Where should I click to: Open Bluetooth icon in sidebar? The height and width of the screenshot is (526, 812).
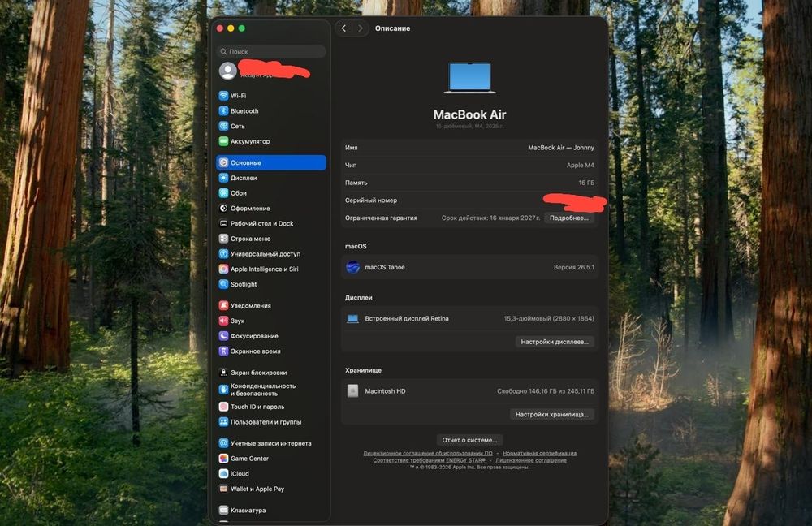(x=223, y=110)
